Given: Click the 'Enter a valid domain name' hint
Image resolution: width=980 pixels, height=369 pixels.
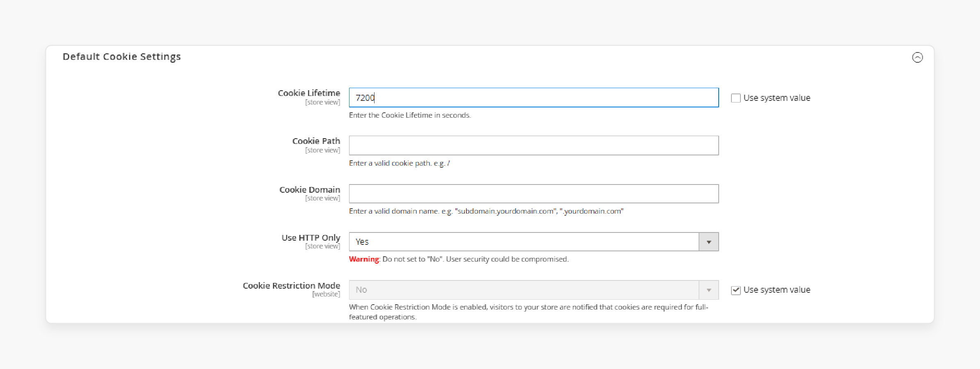Looking at the screenshot, I should (486, 211).
